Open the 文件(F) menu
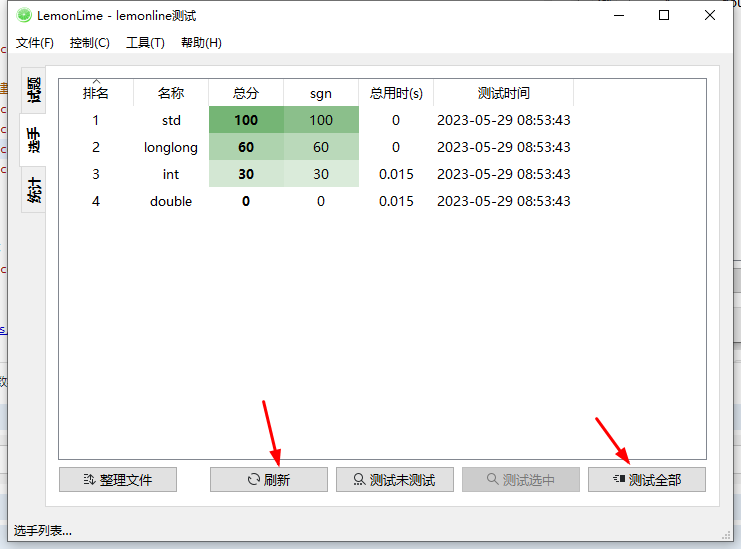741x549 pixels. pyautogui.click(x=34, y=43)
